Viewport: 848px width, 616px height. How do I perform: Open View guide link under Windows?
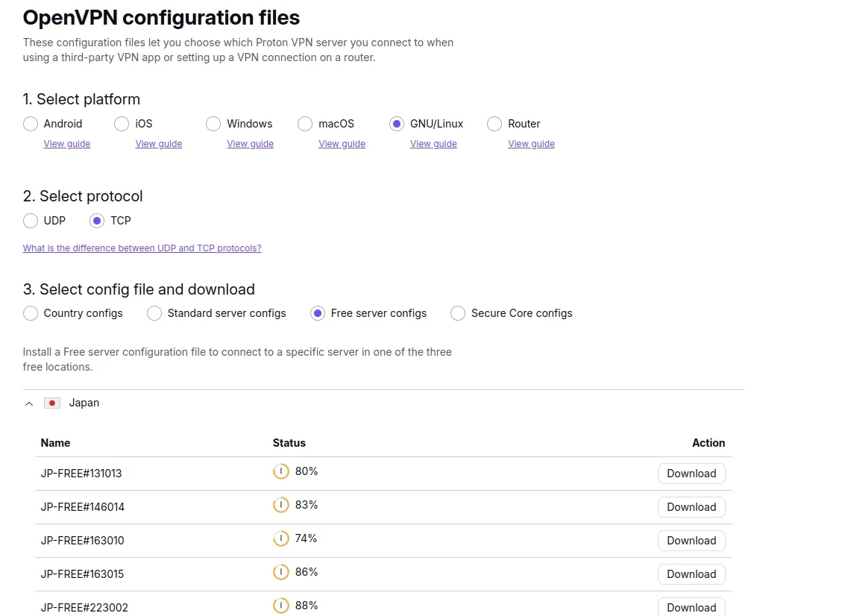pyautogui.click(x=251, y=144)
